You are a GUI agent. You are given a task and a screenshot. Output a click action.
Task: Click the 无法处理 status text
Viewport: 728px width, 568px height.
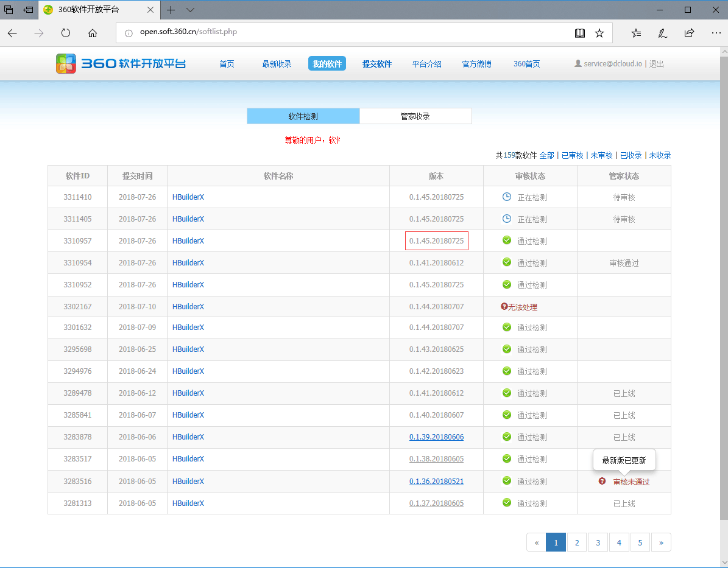(523, 307)
